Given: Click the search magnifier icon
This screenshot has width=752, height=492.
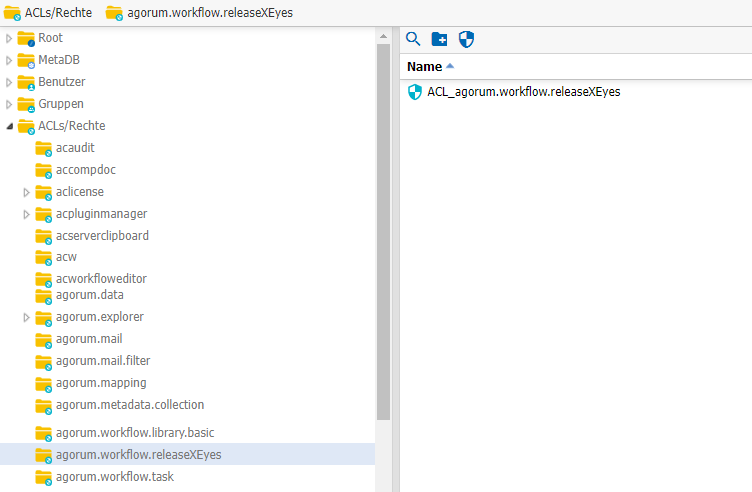Looking at the screenshot, I should 413,39.
